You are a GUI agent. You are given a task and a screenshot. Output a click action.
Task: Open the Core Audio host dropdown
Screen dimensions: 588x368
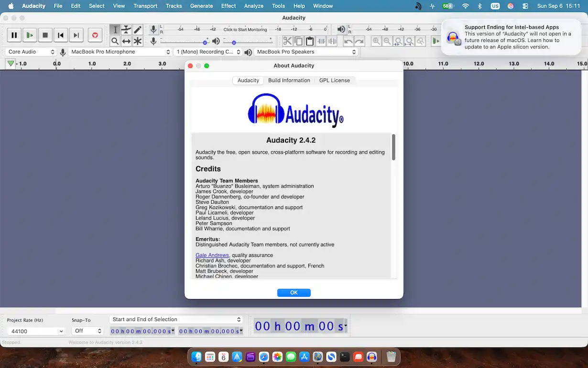pos(32,52)
